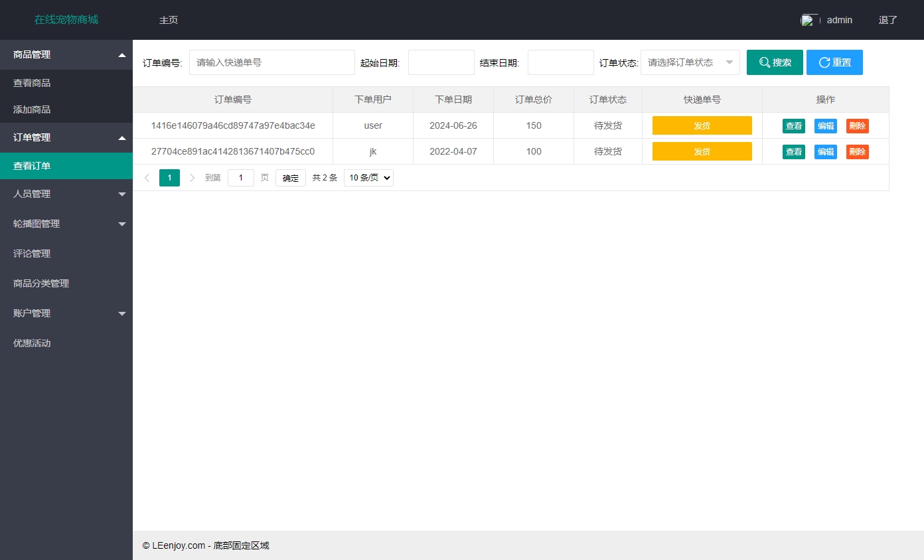Click the right pagination arrow
The width and height of the screenshot is (924, 560).
pyautogui.click(x=192, y=177)
